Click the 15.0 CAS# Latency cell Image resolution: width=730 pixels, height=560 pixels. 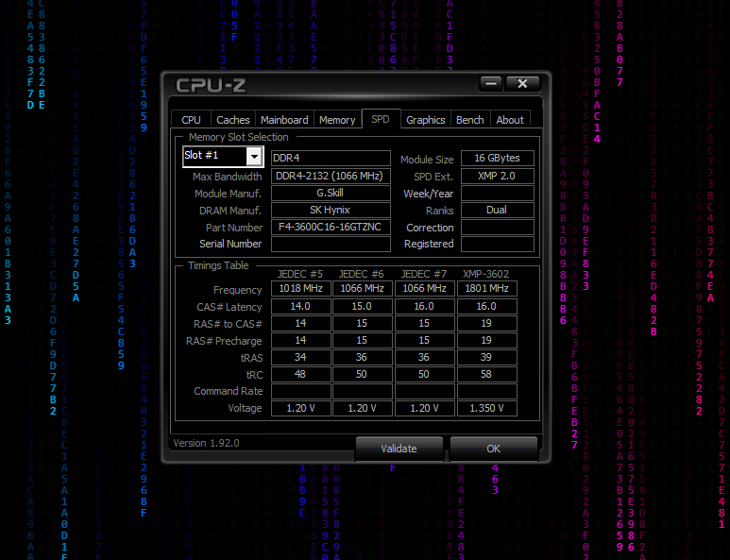363,306
